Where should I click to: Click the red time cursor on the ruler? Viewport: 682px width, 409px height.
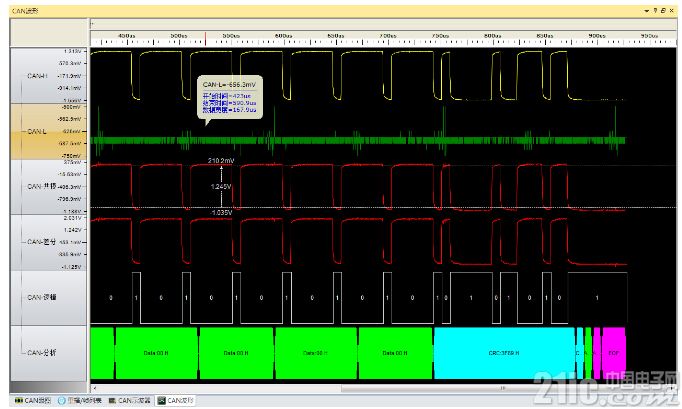[205, 38]
